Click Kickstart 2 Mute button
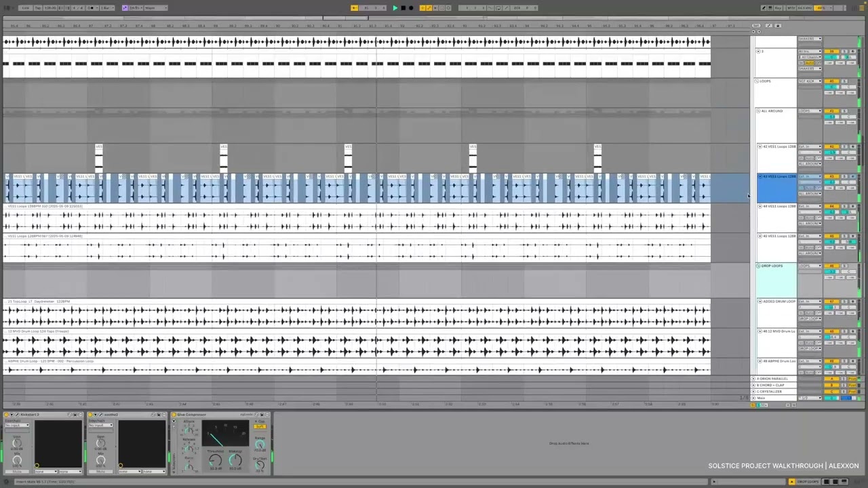The image size is (868, 488). (x=17, y=472)
